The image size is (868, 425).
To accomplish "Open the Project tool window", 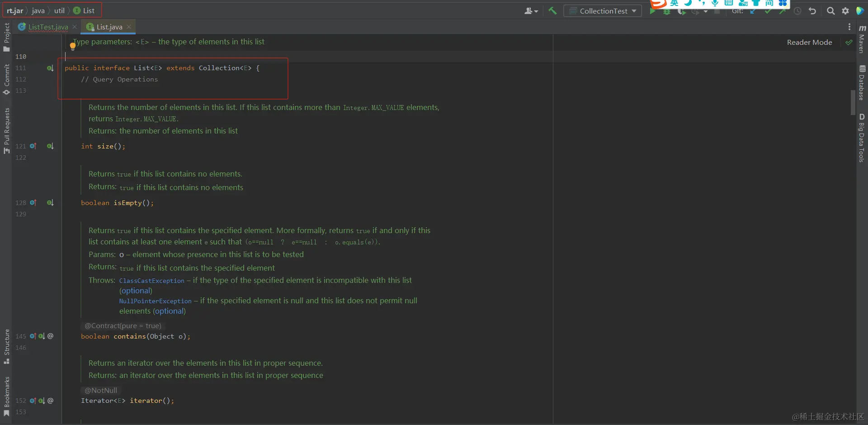I will click(6, 37).
